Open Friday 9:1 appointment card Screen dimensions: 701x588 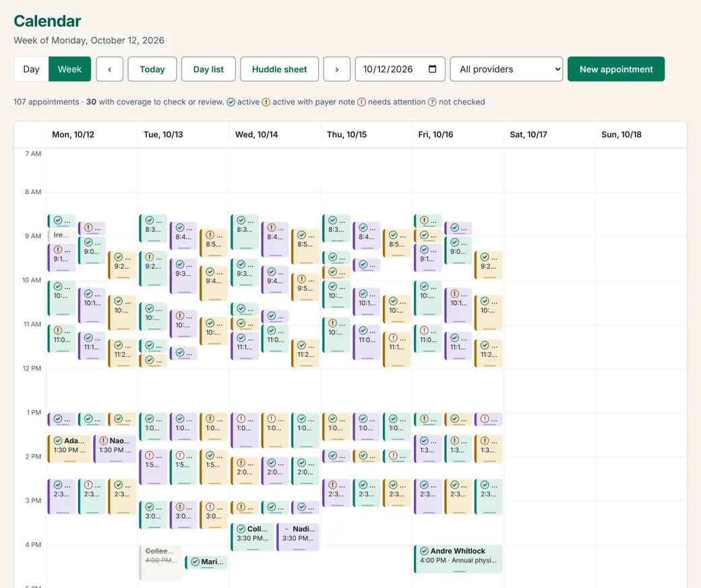click(428, 258)
